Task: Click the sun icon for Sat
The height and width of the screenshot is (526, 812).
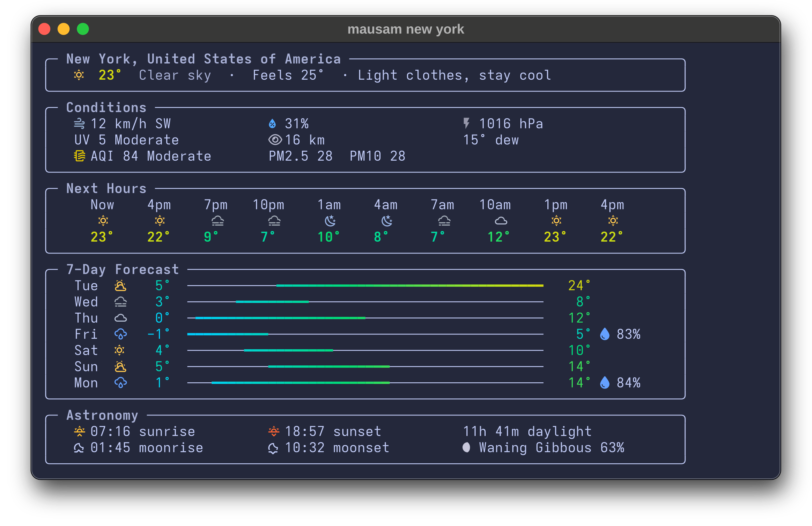Action: coord(119,350)
